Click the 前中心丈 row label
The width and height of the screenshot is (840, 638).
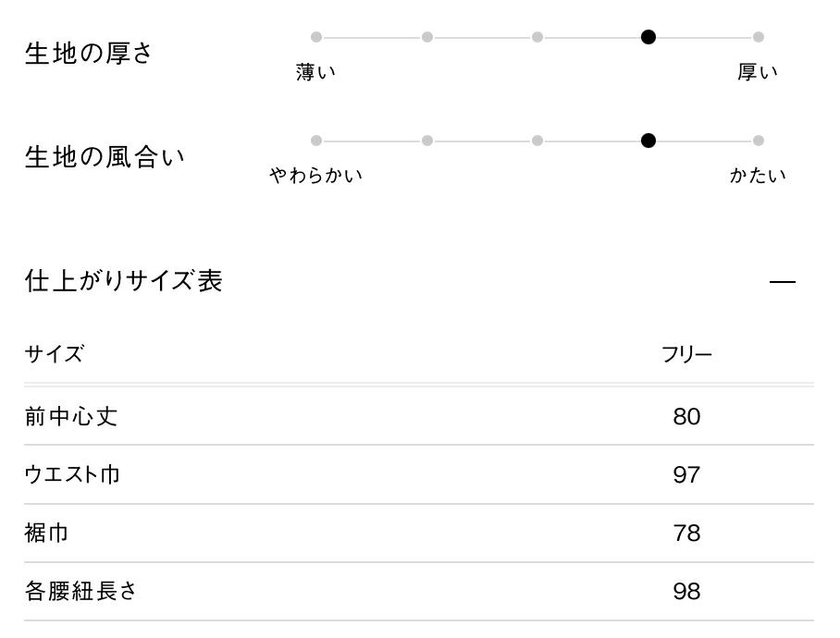pos(71,416)
